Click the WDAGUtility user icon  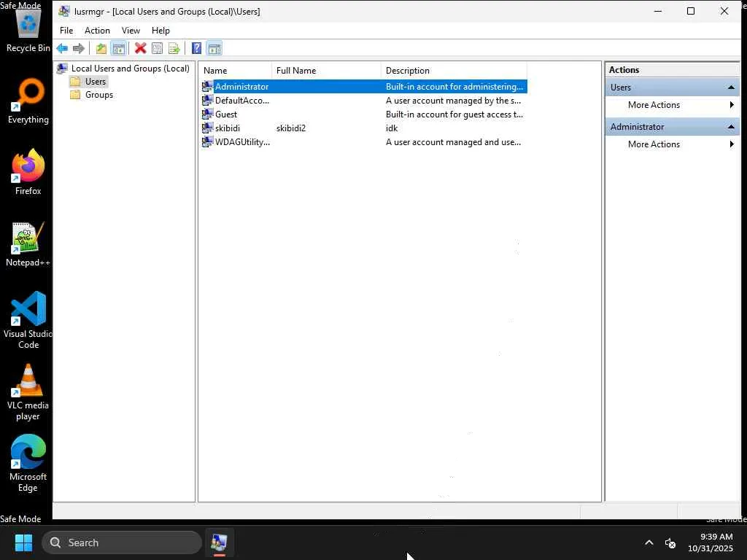click(x=207, y=141)
